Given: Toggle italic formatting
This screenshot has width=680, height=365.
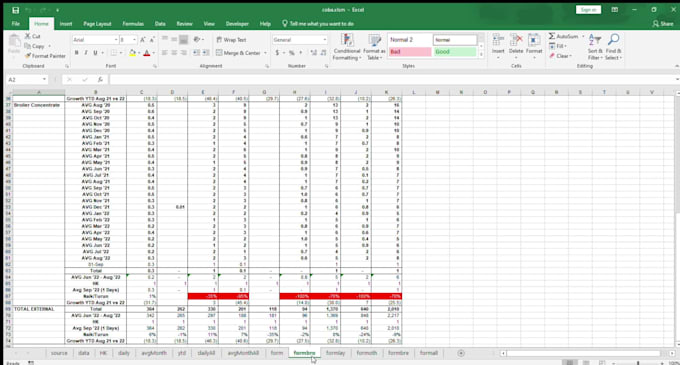Looking at the screenshot, I should (86, 53).
